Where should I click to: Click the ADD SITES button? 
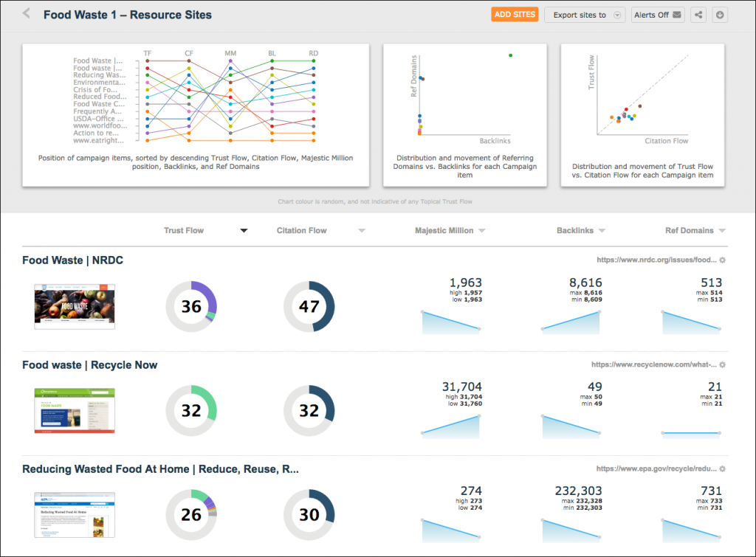(x=515, y=15)
